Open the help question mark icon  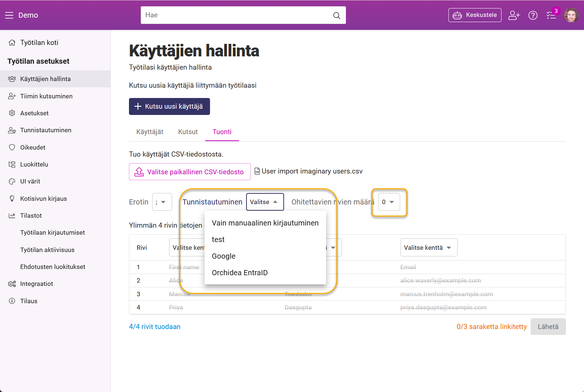pos(533,15)
